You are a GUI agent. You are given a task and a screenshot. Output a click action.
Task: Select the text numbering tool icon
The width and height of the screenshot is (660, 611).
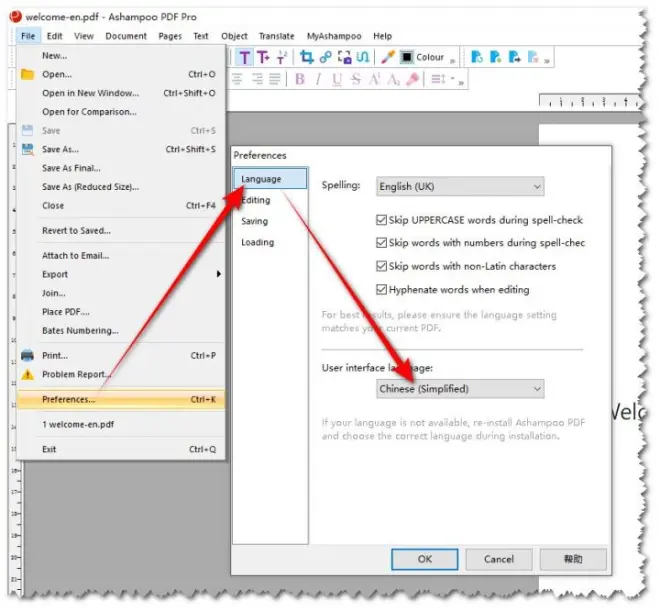tap(282, 57)
